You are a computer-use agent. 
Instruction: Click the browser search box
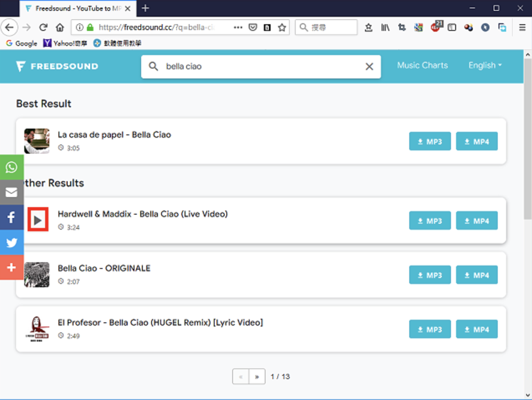(x=326, y=28)
